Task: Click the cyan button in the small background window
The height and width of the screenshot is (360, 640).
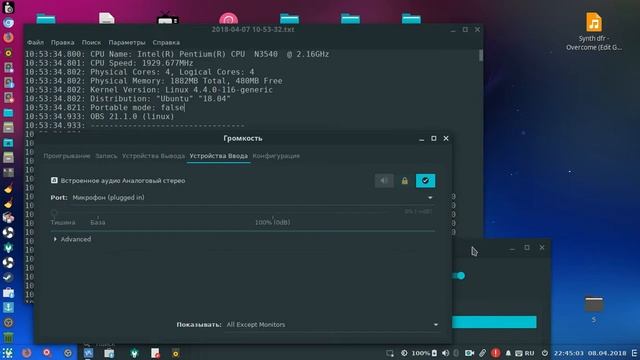Action: (x=494, y=322)
